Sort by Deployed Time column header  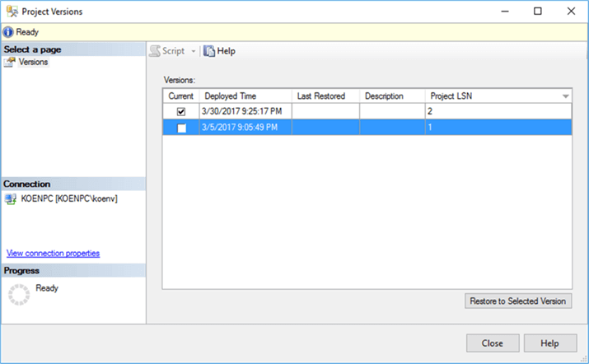(x=245, y=96)
